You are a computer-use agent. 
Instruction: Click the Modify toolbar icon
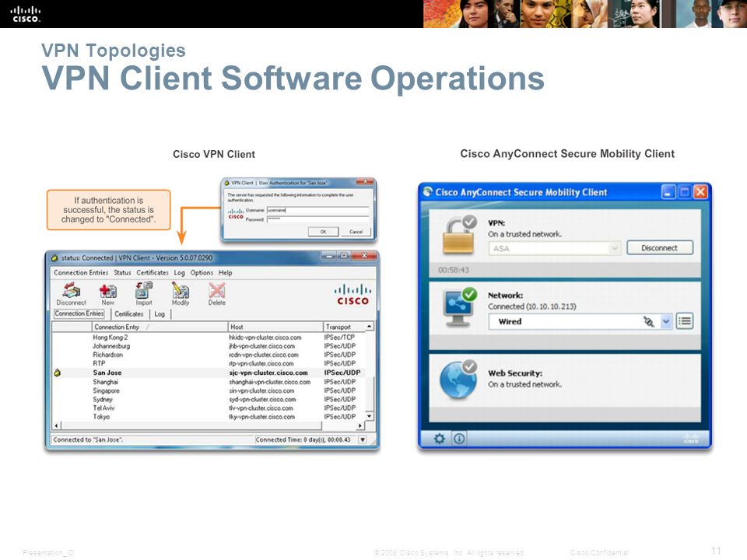click(x=180, y=289)
